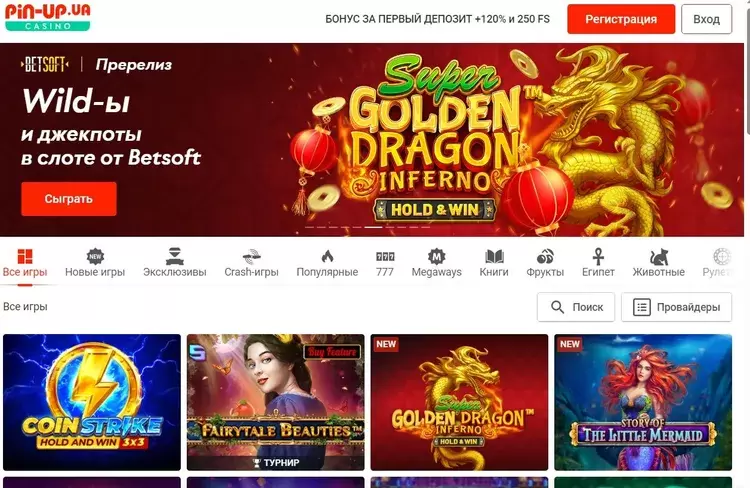Click the first deposit bonus text link

[437, 19]
